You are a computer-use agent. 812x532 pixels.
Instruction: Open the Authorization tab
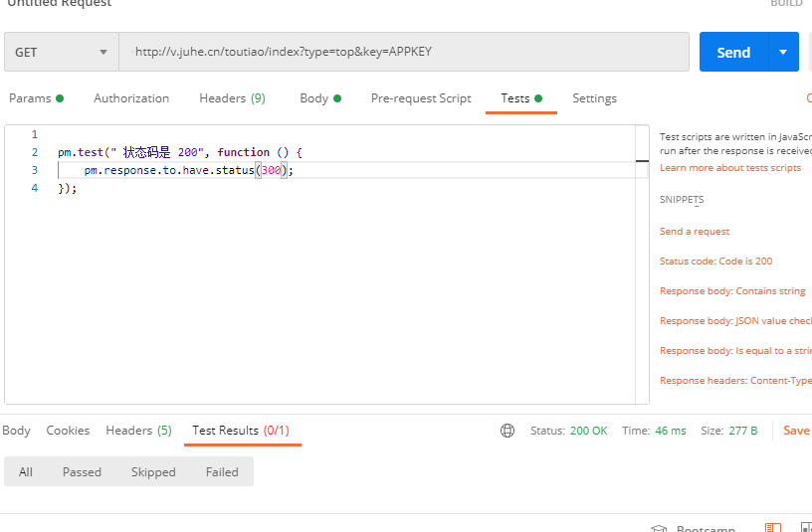131,98
